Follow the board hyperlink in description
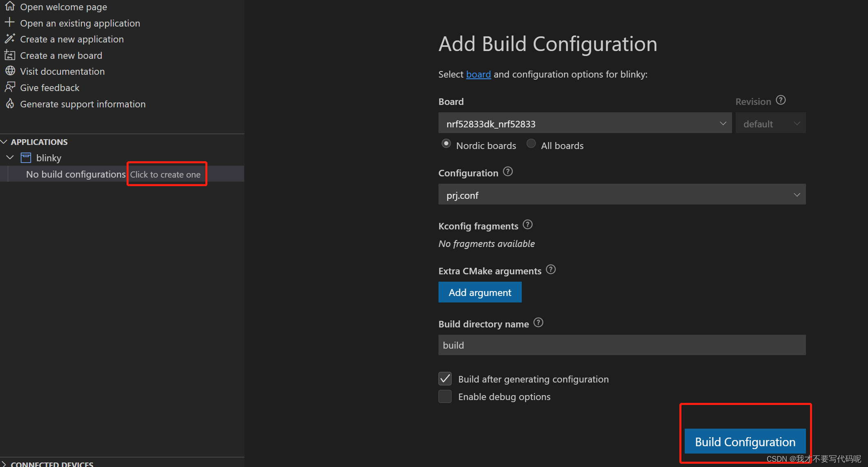868x467 pixels. [478, 74]
